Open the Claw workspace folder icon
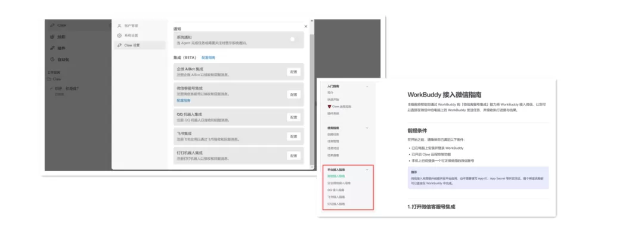 [x=49, y=79]
